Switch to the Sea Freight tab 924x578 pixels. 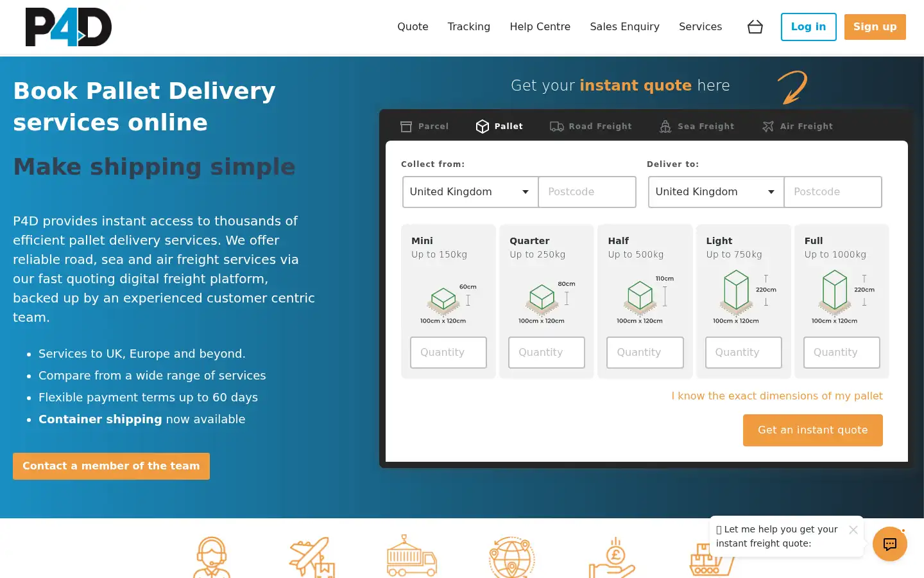(697, 127)
